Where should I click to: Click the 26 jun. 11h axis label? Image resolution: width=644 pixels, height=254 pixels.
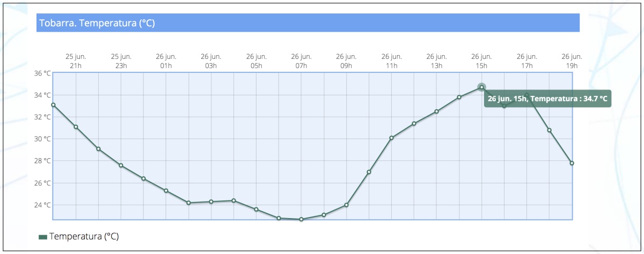[x=391, y=61]
